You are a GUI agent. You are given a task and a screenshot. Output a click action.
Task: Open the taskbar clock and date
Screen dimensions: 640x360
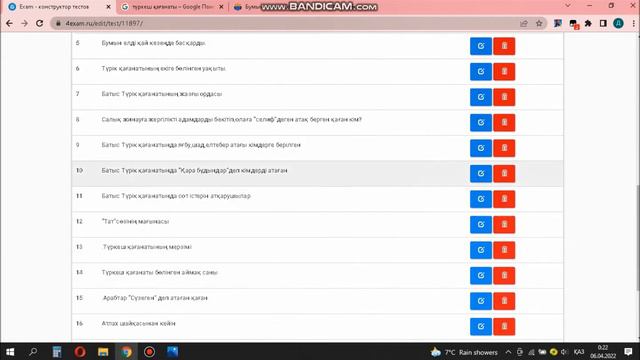coord(603,352)
